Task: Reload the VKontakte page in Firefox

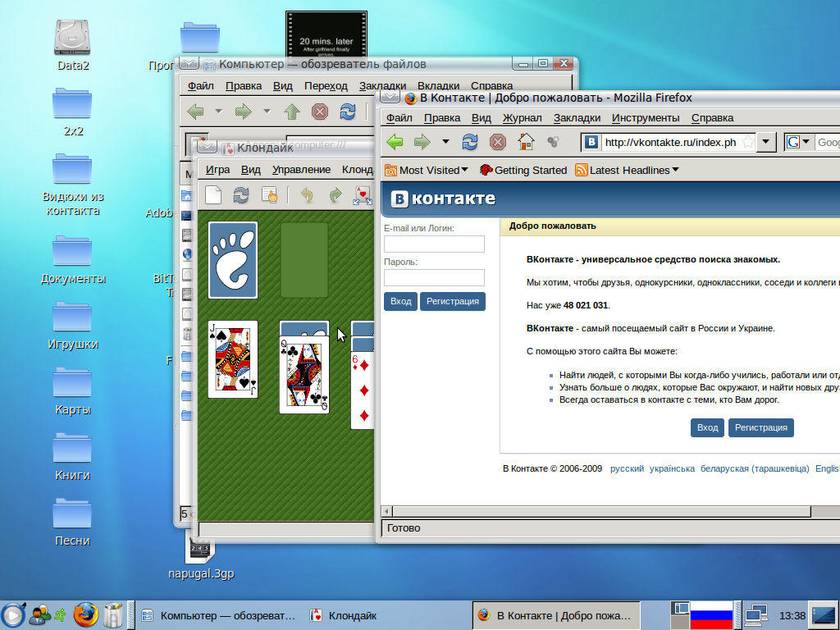Action: pos(470,142)
